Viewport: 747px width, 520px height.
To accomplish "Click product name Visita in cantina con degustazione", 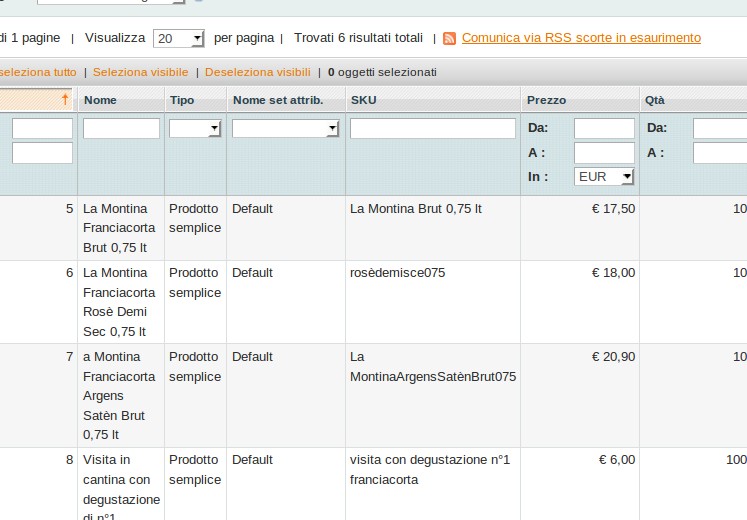I will (x=121, y=488).
